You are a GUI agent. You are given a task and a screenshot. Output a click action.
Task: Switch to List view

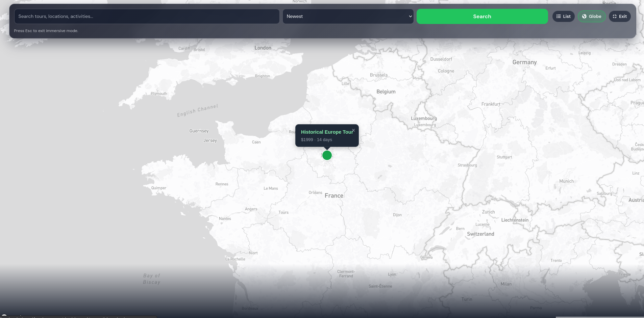tap(563, 16)
